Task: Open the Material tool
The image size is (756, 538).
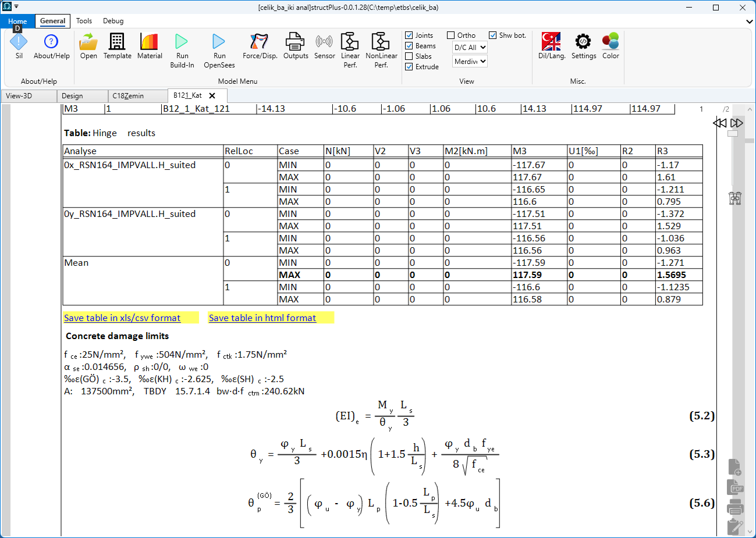Action: click(x=150, y=45)
